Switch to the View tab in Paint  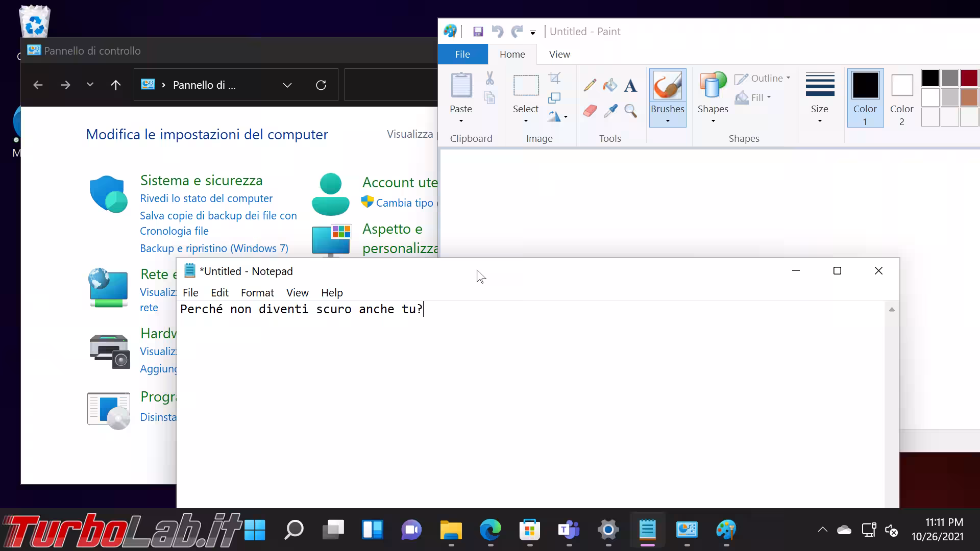[x=559, y=55]
